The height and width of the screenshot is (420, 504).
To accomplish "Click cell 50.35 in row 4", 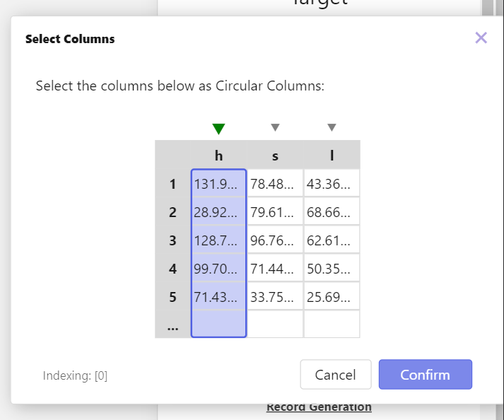I will click(332, 269).
